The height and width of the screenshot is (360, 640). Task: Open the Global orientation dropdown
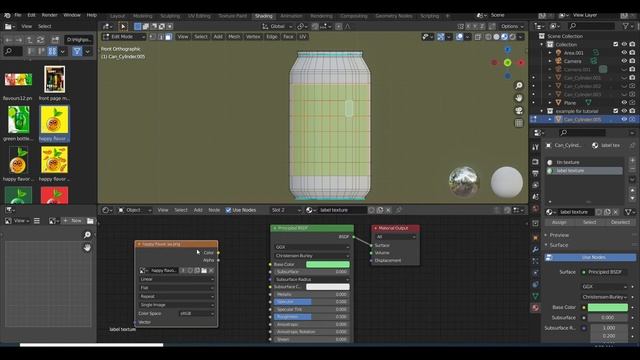[x=278, y=27]
